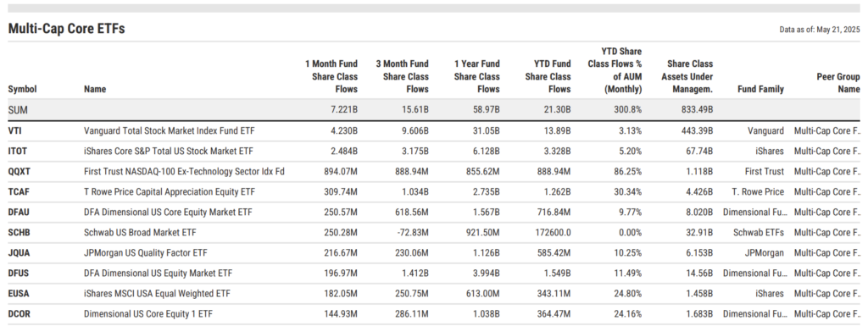The width and height of the screenshot is (868, 326).
Task: Click DFUS's 14.56B assets value
Action: click(699, 273)
